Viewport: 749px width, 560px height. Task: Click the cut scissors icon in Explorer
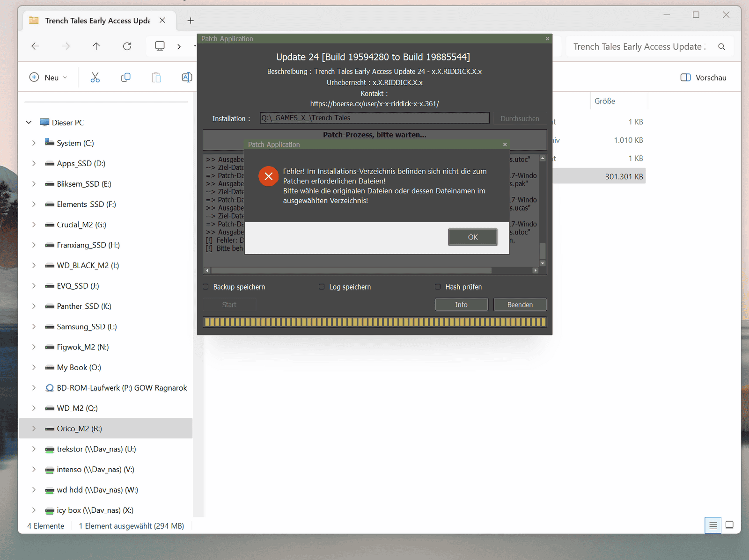pyautogui.click(x=95, y=77)
